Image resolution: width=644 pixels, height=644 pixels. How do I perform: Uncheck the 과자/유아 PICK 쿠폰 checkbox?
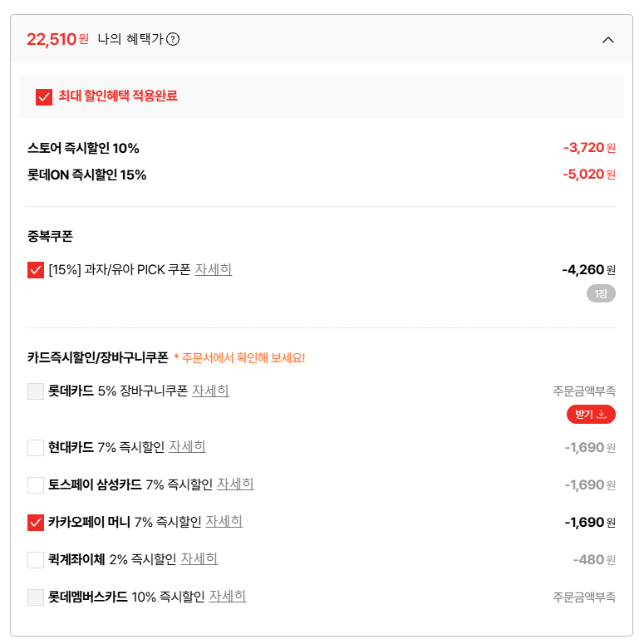point(36,270)
